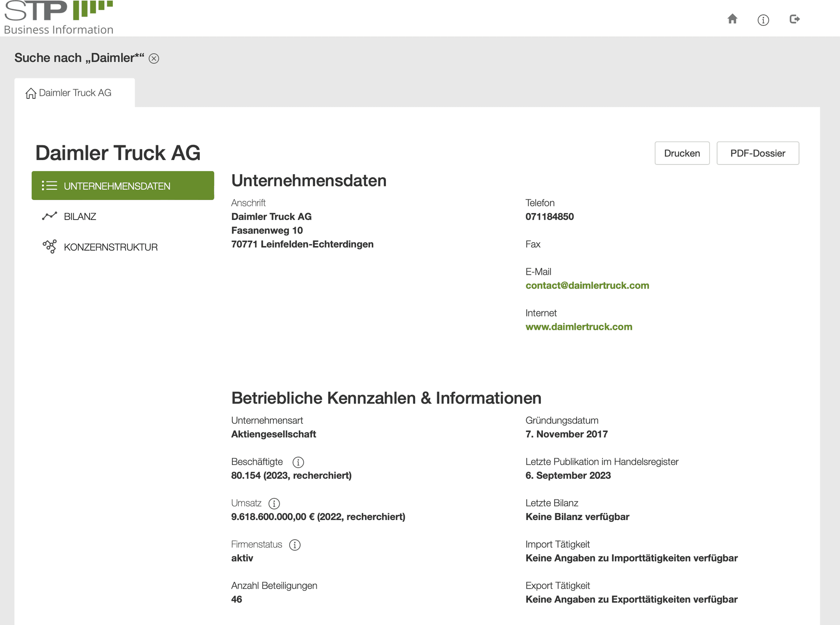The width and height of the screenshot is (840, 625).
Task: Open the Daimler Truck AG tab
Action: click(75, 93)
